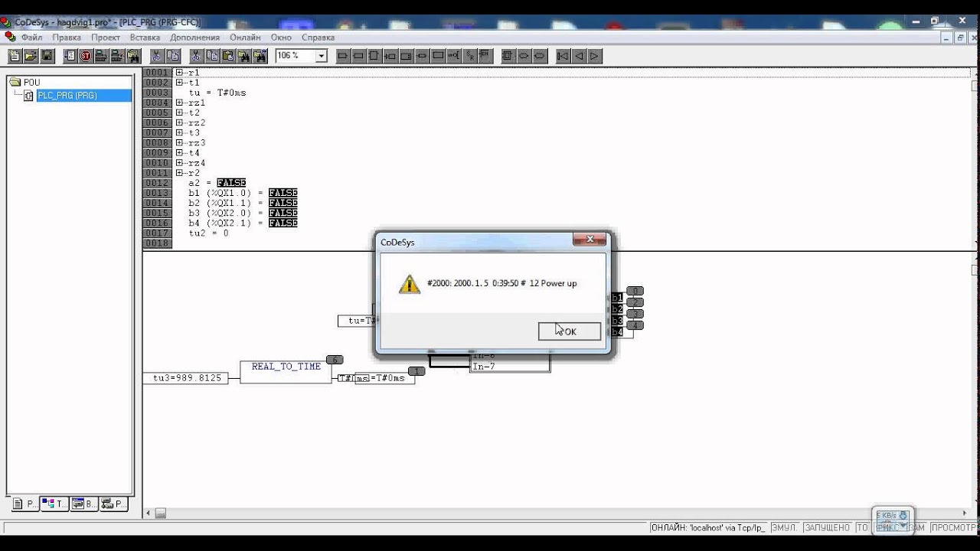Open the Справка menu
Screen dimensions: 980x551
pyautogui.click(x=318, y=37)
